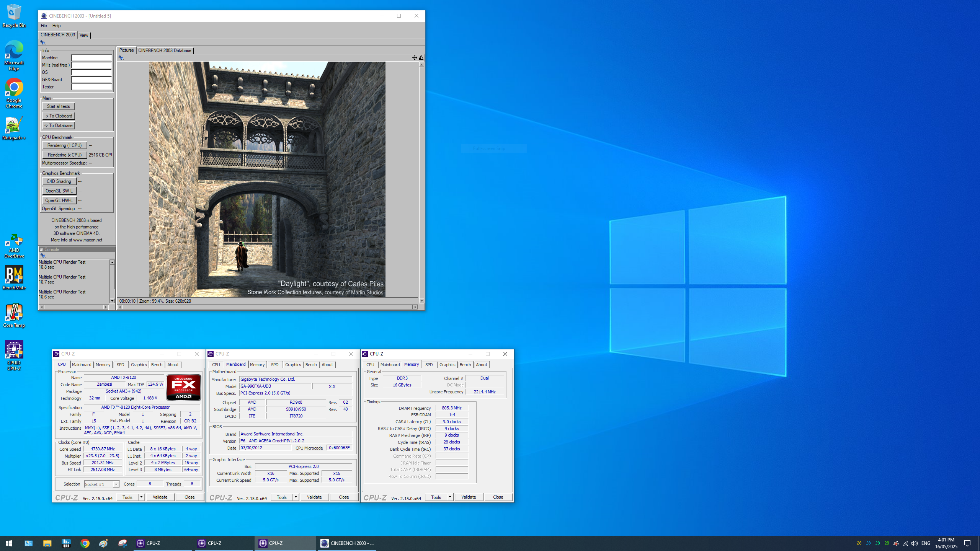Click the Rendering (x CPU) button
980x551 pixels.
tap(65, 155)
